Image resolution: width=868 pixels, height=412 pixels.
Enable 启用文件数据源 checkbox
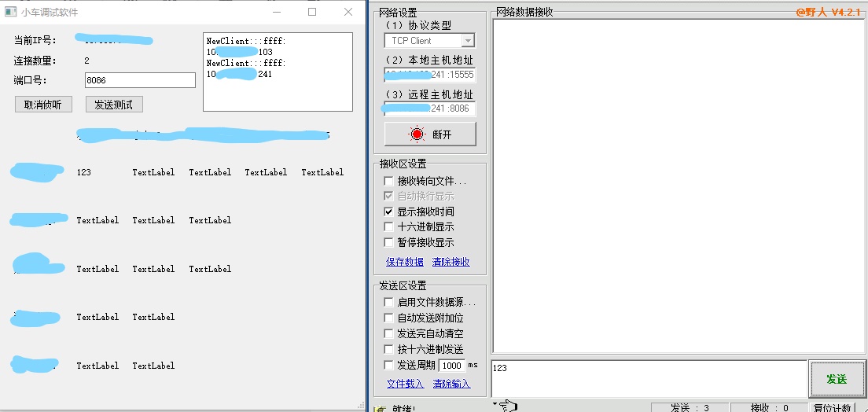click(x=388, y=303)
